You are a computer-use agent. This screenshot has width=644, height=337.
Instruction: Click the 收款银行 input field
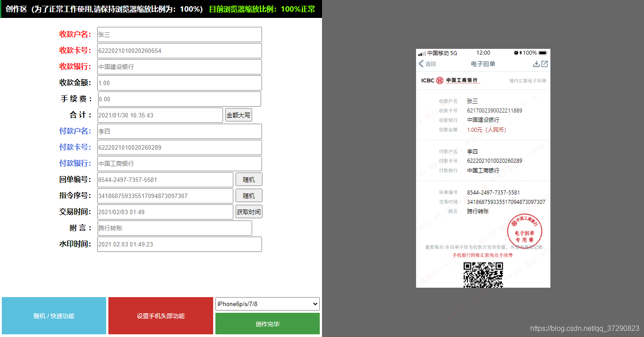pyautogui.click(x=179, y=67)
